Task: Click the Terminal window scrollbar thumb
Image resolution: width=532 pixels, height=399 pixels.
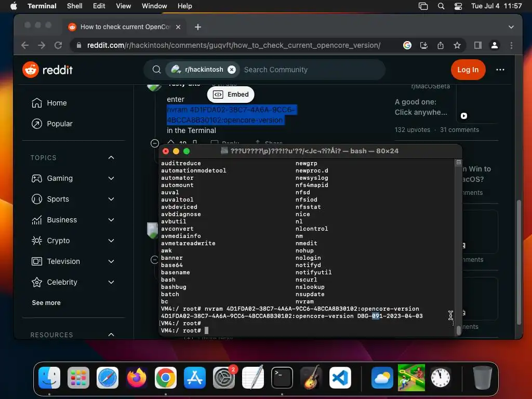Action: (x=459, y=330)
